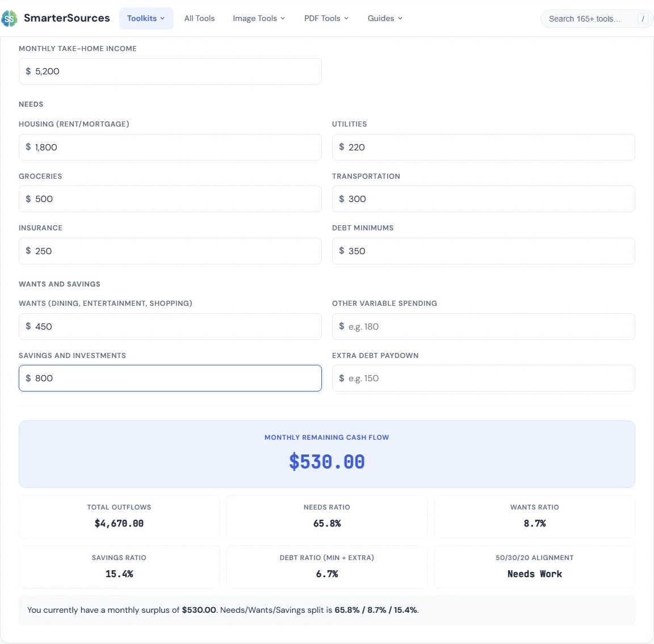The height and width of the screenshot is (644, 654).
Task: Click the Other Variable Spending field
Action: [x=483, y=326]
